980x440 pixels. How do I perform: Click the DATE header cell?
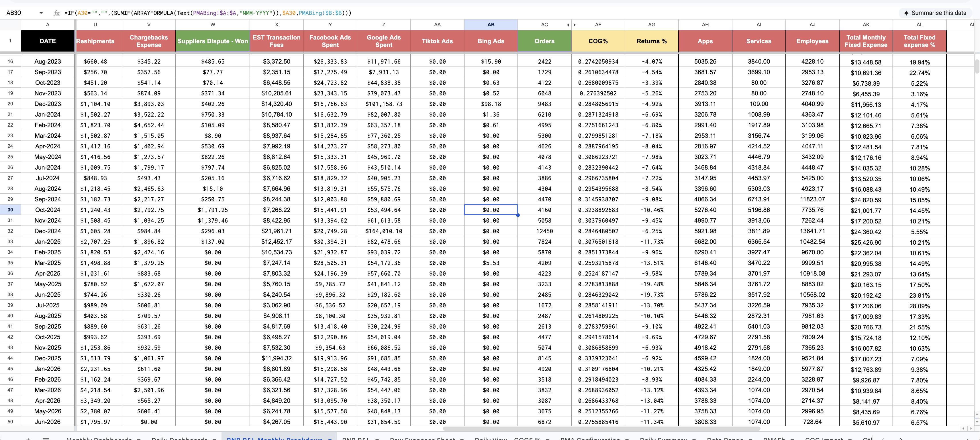(x=48, y=41)
